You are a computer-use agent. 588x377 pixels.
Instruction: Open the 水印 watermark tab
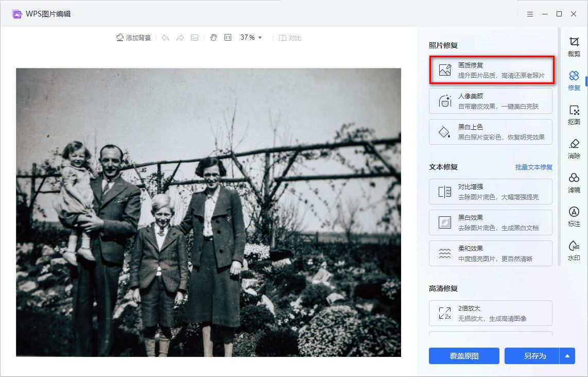click(574, 251)
